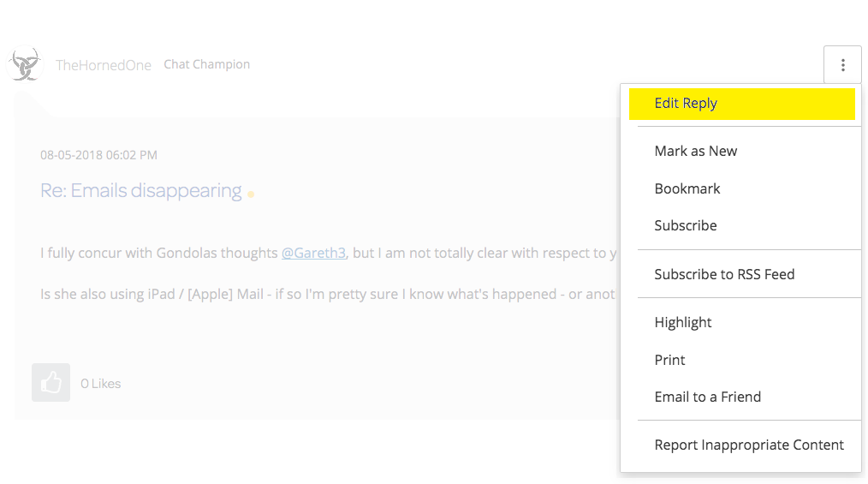Choose Email to a Friend
Viewport: 868px width, 484px height.
point(707,397)
